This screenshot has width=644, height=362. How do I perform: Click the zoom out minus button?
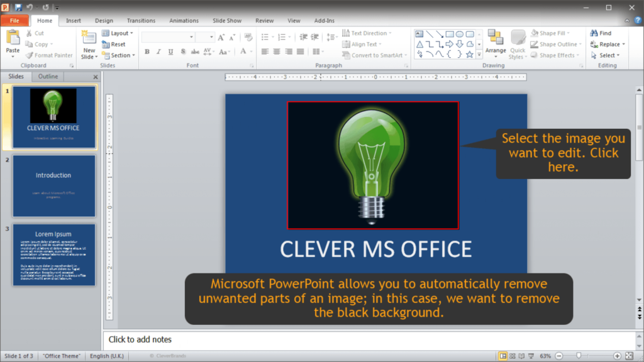[x=559, y=356]
